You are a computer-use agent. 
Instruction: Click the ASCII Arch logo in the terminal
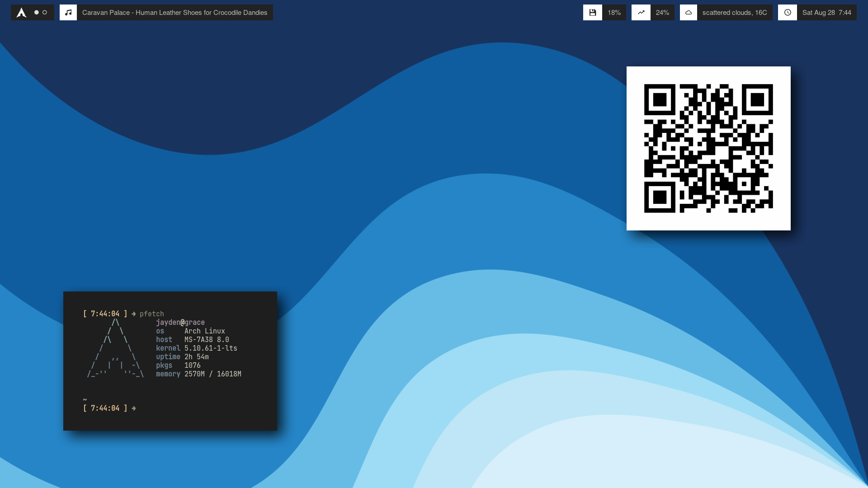(x=116, y=348)
